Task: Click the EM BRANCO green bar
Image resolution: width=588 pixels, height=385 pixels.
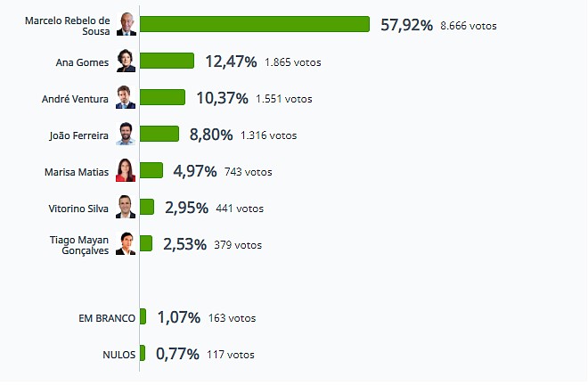Action: (143, 316)
